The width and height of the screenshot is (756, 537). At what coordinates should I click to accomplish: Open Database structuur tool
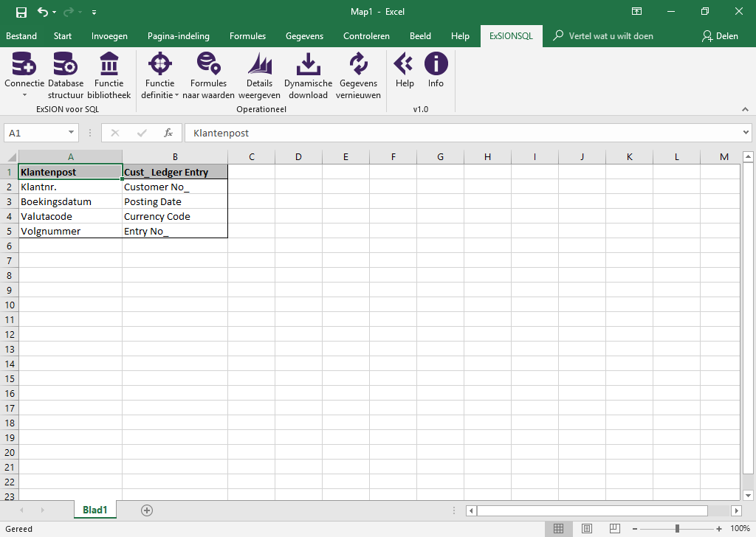point(66,76)
